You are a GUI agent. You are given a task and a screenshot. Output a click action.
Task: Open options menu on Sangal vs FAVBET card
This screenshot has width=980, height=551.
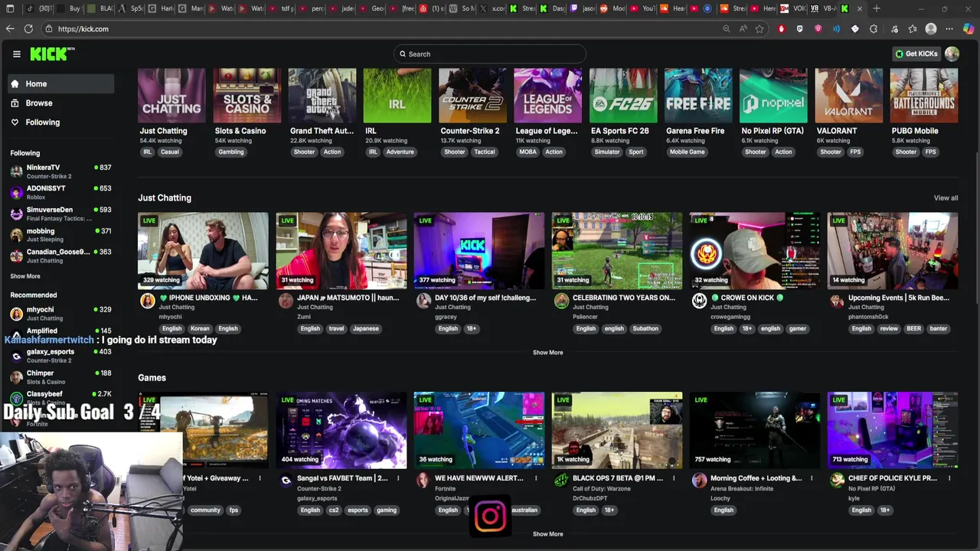click(x=398, y=478)
